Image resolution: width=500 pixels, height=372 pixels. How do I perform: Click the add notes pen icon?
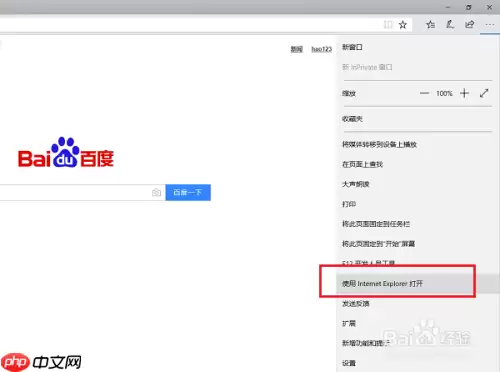[450, 24]
